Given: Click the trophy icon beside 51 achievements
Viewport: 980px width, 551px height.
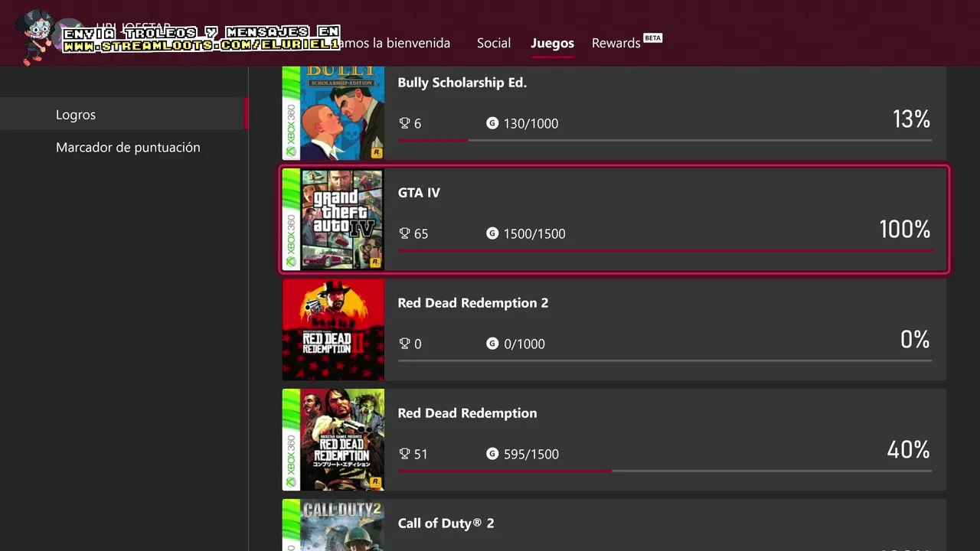Looking at the screenshot, I should pos(405,453).
